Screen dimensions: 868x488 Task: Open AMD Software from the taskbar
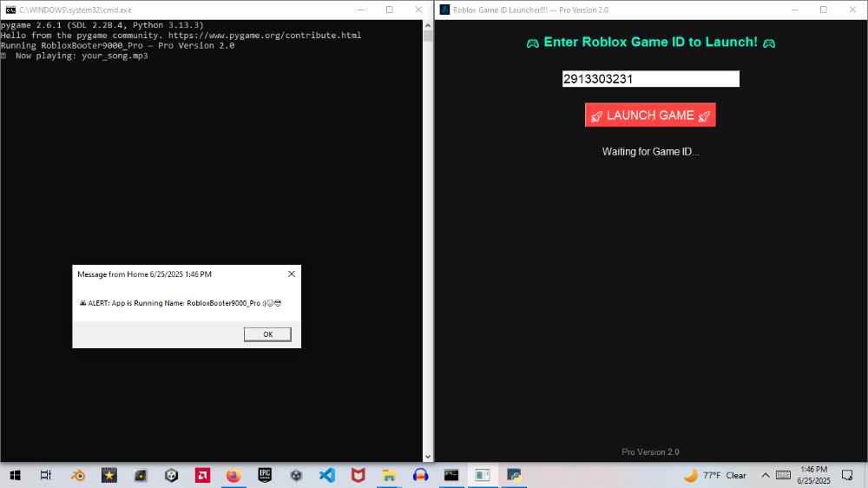pos(202,475)
